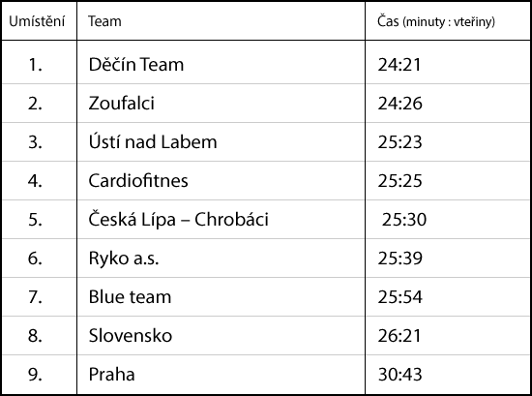Image resolution: width=532 pixels, height=396 pixels.
Task: Click the Umístění column header
Action: coord(37,21)
